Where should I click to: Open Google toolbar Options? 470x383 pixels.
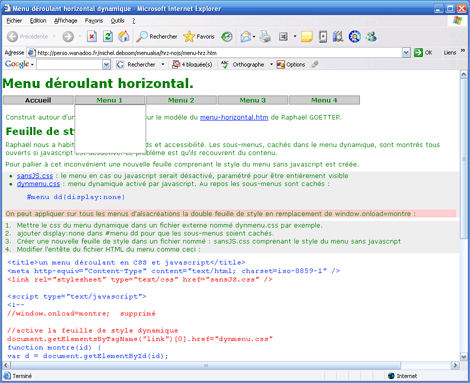(291, 64)
